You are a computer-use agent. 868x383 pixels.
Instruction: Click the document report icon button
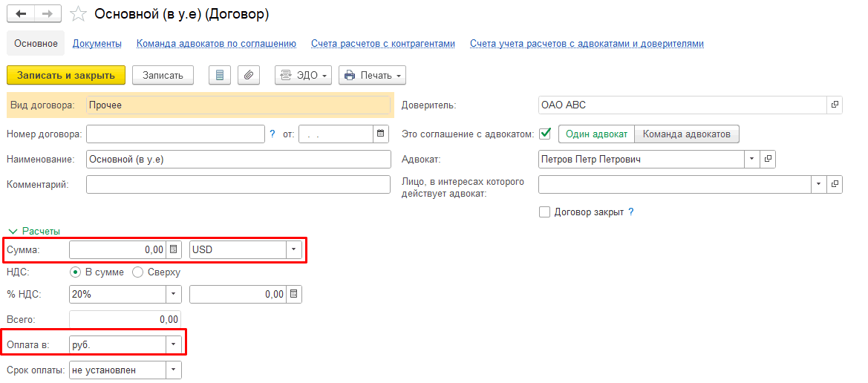coord(219,75)
